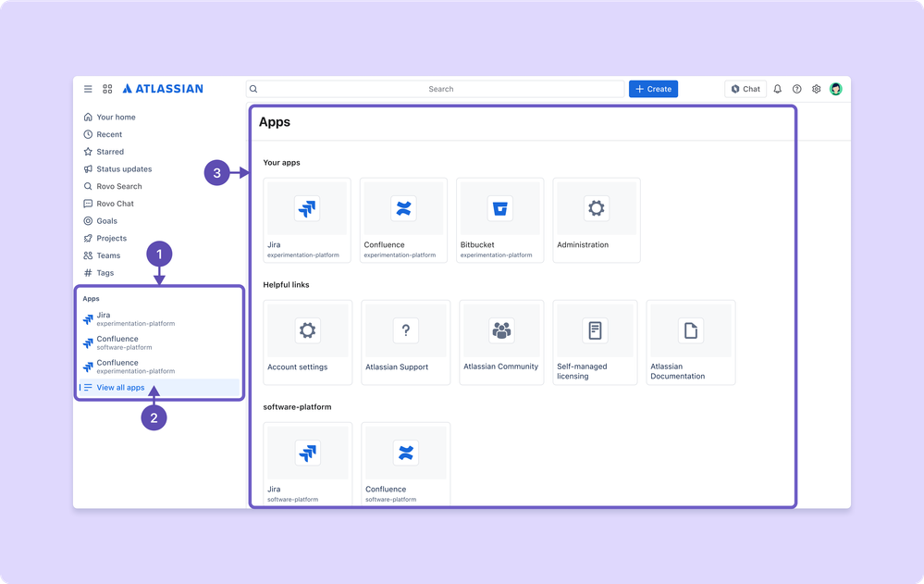Click the Teams people icon
The height and width of the screenshot is (584, 924).
(x=88, y=255)
